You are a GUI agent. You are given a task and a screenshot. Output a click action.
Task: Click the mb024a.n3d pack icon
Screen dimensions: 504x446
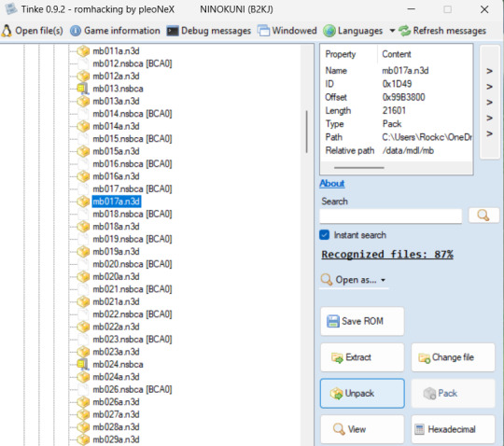(x=83, y=377)
